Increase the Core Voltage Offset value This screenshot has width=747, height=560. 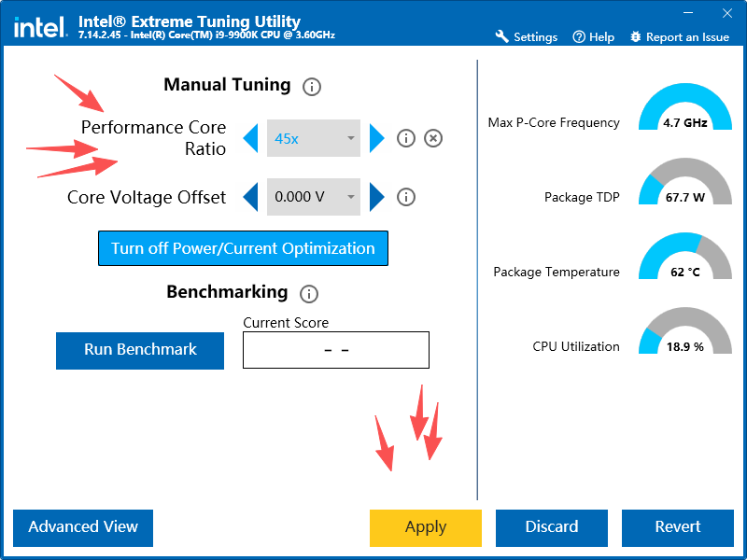[x=376, y=197]
